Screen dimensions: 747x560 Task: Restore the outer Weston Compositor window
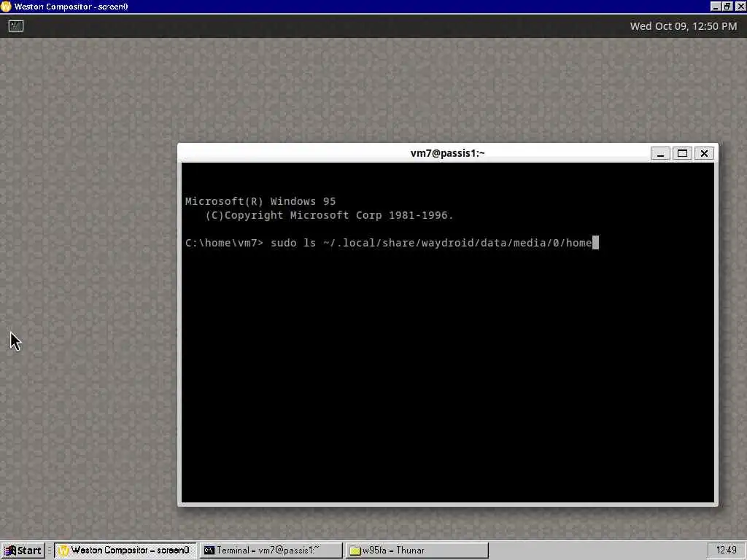point(727,7)
